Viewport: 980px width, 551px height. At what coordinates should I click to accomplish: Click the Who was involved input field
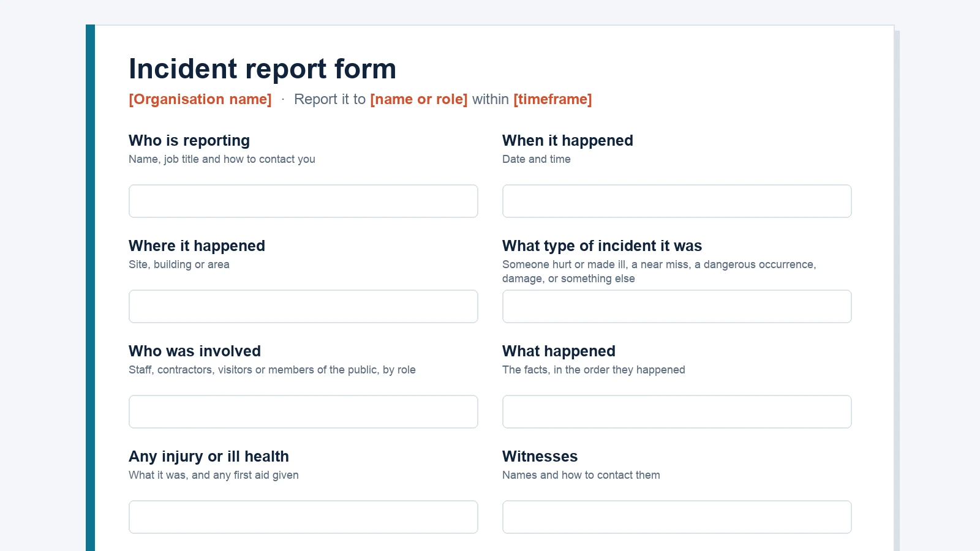pos(303,411)
